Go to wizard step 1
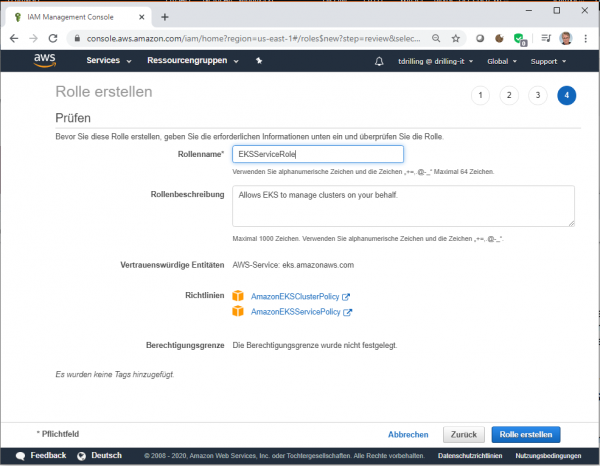Image resolution: width=600 pixels, height=466 pixels. [480, 95]
